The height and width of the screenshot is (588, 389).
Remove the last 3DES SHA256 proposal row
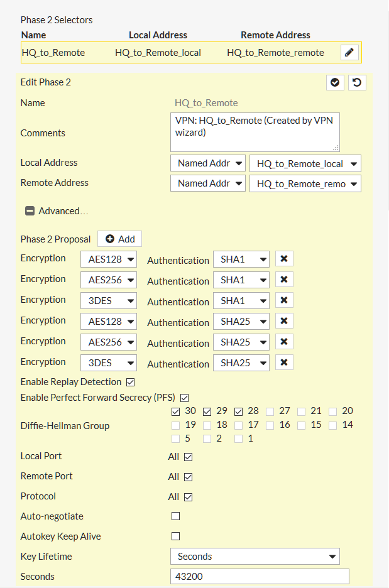tap(284, 362)
